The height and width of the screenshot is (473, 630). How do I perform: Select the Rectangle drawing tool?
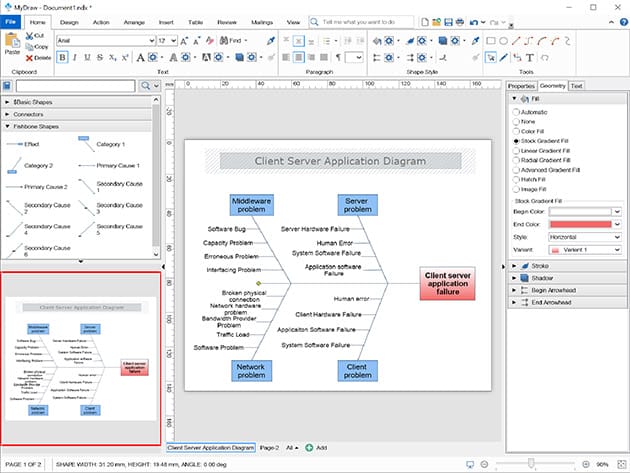click(x=492, y=41)
